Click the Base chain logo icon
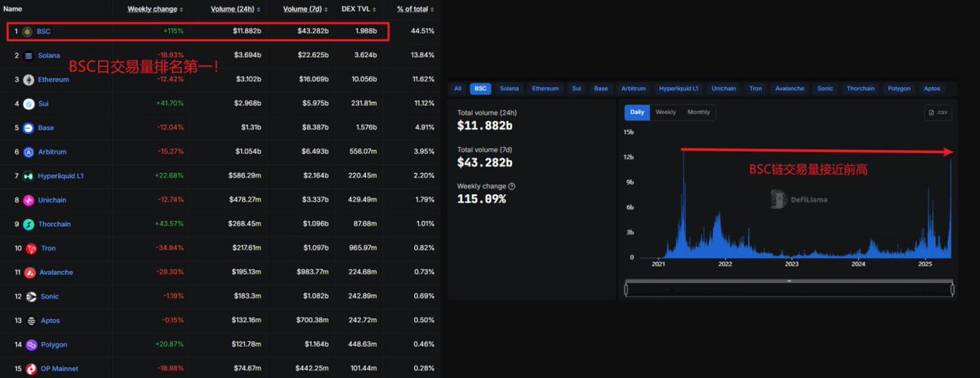 tap(29, 127)
